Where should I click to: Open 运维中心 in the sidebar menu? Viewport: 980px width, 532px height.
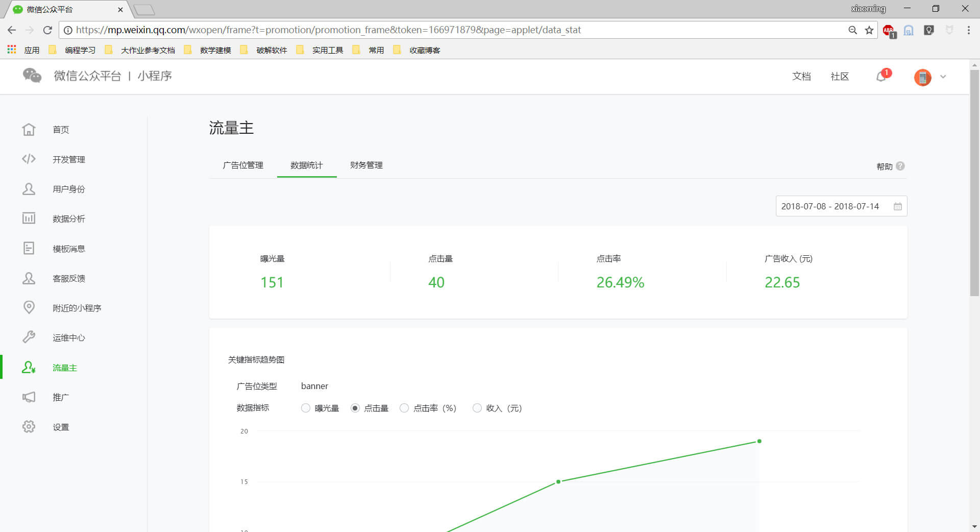[x=69, y=337]
